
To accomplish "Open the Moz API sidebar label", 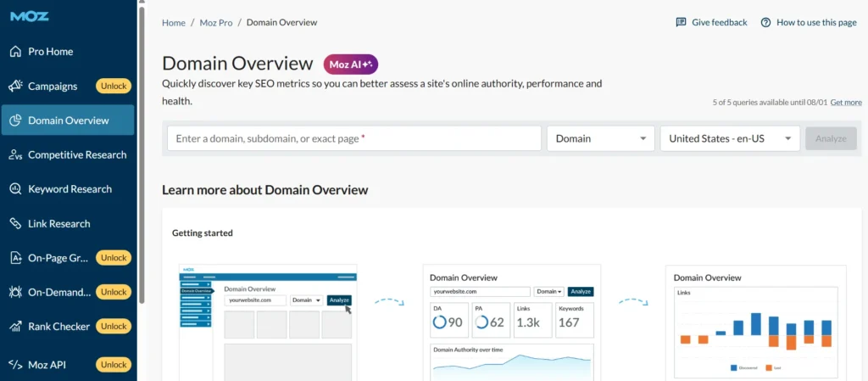I will pos(47,364).
